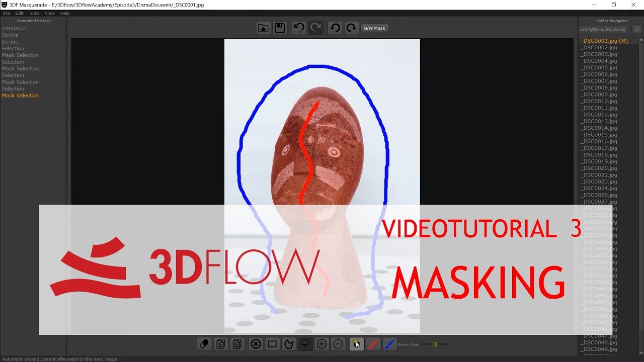Pick the blue background brush
The image size is (644, 362).
click(x=389, y=344)
